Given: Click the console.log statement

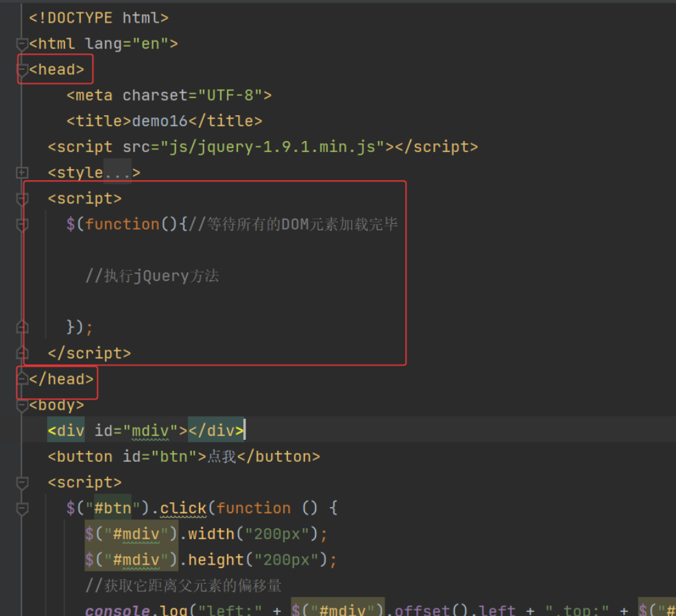Looking at the screenshot, I should 381,611.
